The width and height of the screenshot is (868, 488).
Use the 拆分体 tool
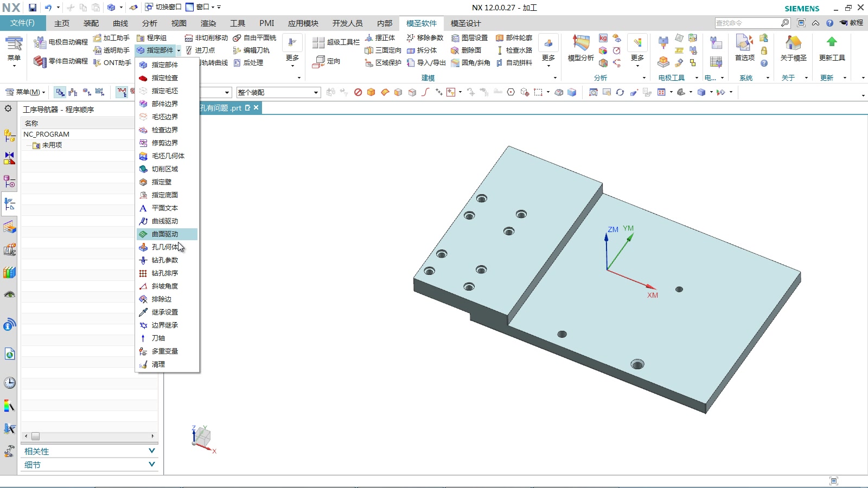pyautogui.click(x=422, y=50)
